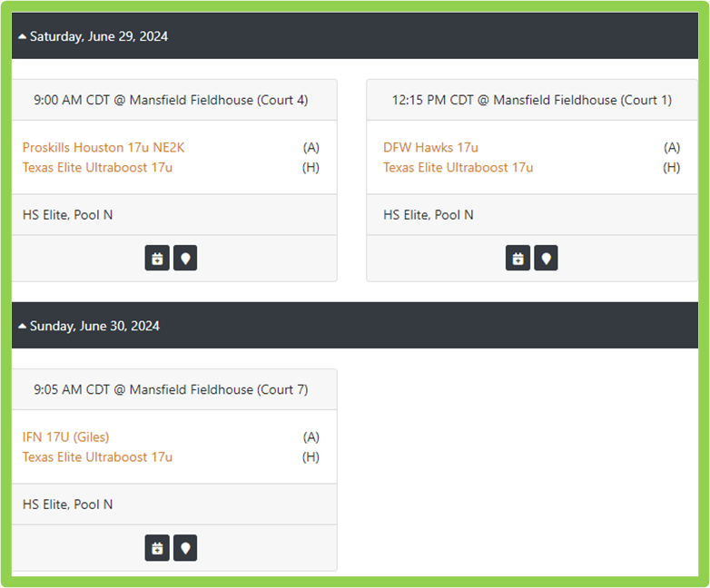
Task: Select 12:15 PM CDT Mansfield Fieldhouse Court 1 header
Action: point(532,100)
